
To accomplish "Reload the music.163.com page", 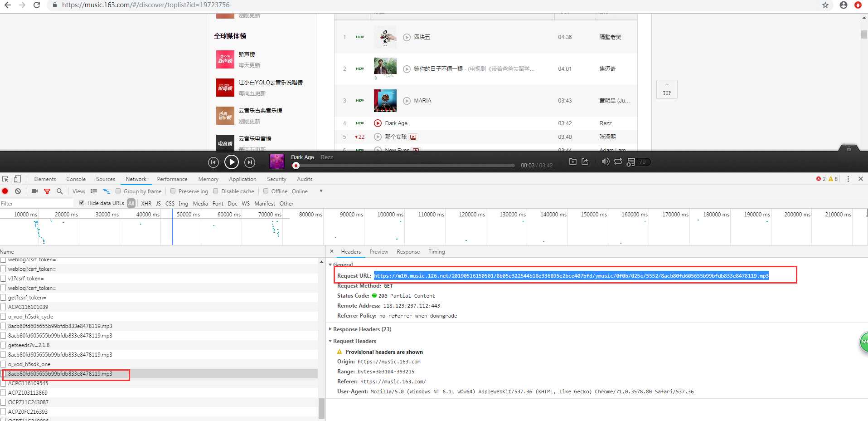I will click(x=37, y=5).
